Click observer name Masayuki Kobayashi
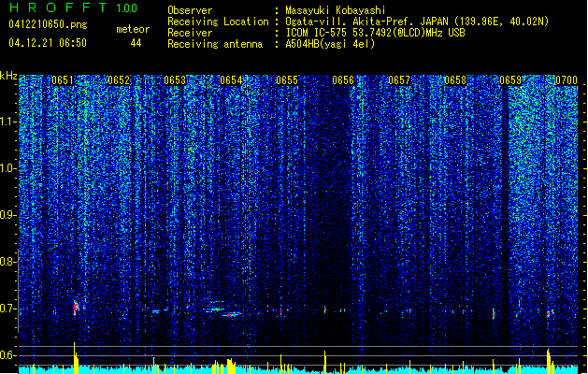Viewport: 588px width, 374px height. point(336,10)
